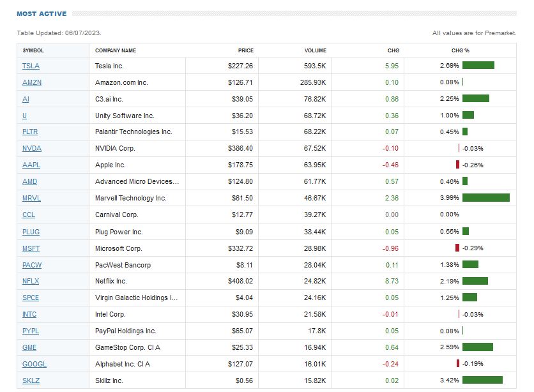Viewport: 534px width, 392px height.
Task: Click the AAPL ticker link
Action: (31, 165)
